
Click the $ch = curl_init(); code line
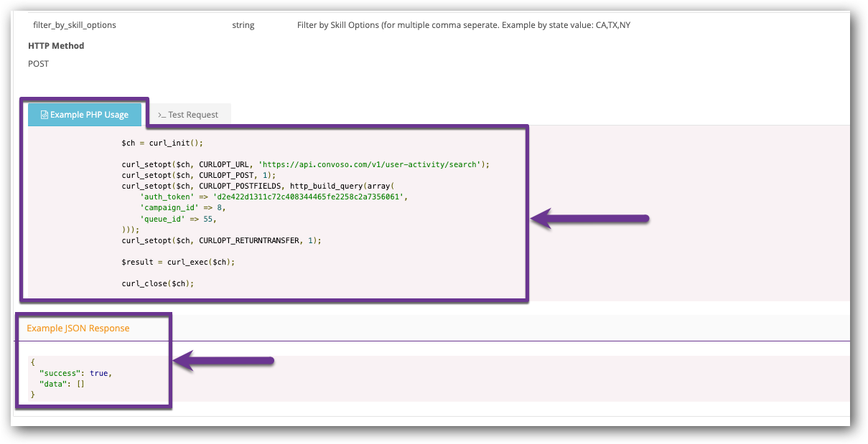tap(162, 143)
